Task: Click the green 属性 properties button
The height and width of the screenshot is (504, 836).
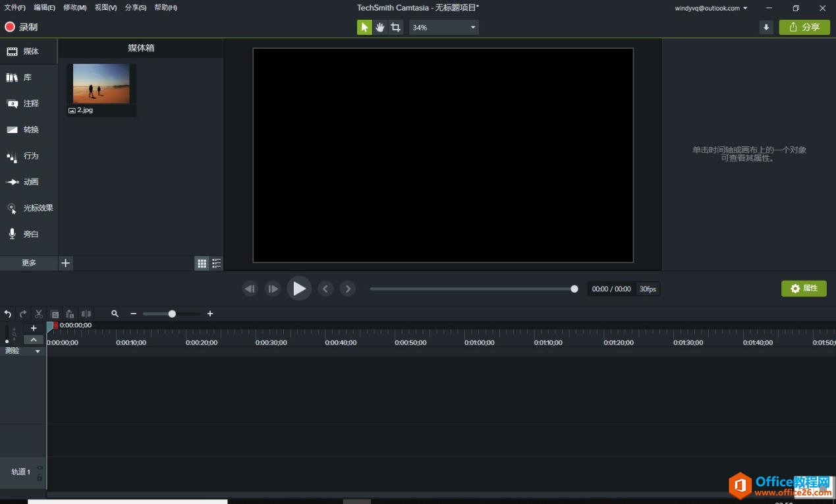Action: (804, 289)
